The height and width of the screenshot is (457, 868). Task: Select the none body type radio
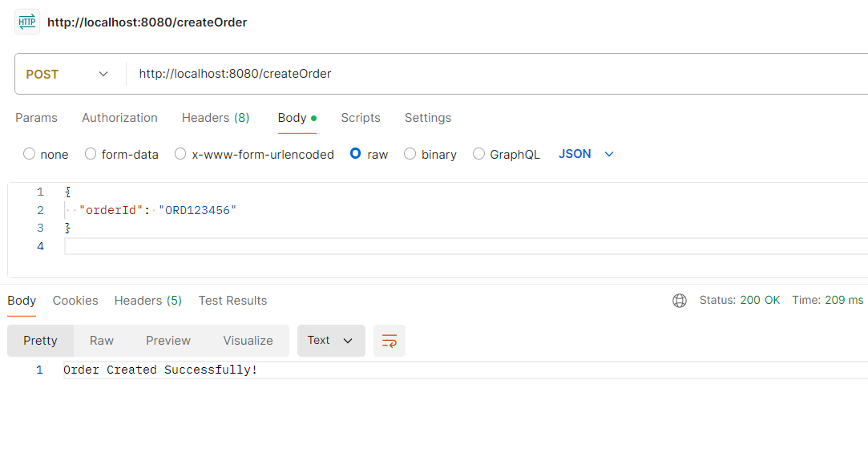tap(30, 154)
